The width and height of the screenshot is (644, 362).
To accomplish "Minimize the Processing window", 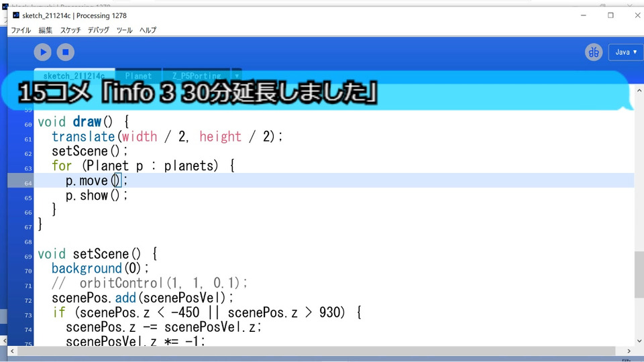I will point(583,15).
